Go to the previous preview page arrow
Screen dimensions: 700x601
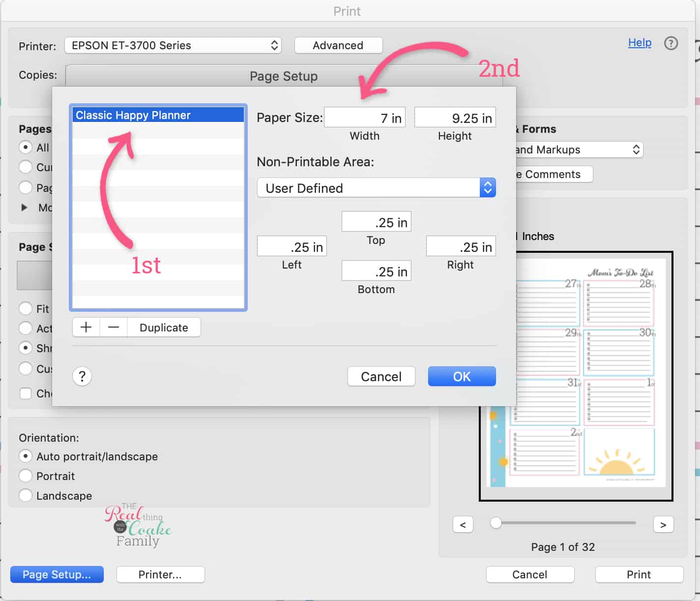point(463,525)
